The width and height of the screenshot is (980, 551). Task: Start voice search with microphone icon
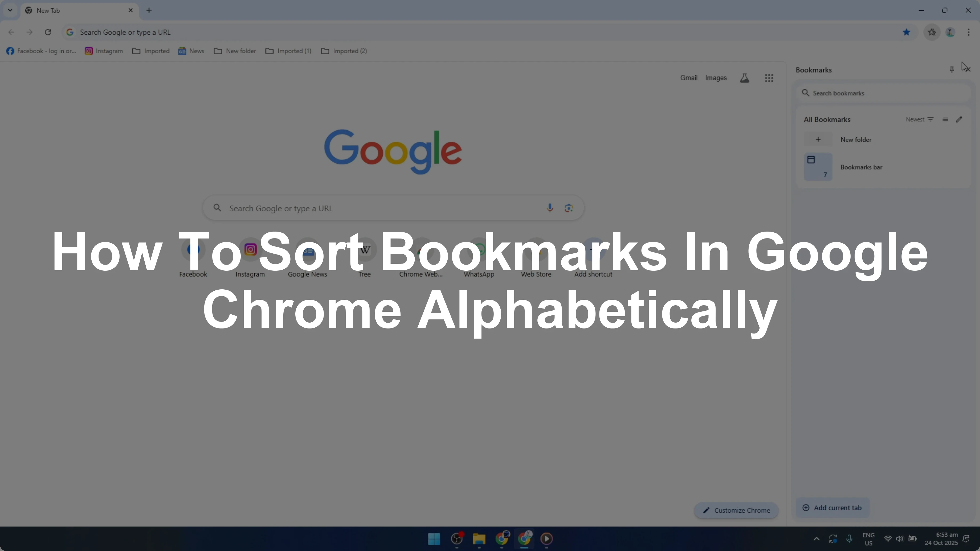[549, 208]
